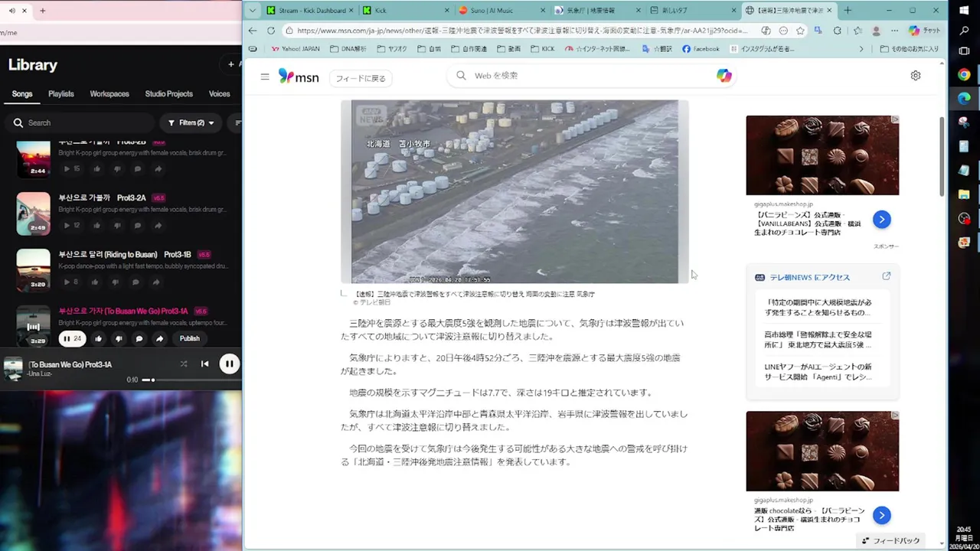980x551 pixels.
Task: Go to the msn logo home
Action: (299, 76)
